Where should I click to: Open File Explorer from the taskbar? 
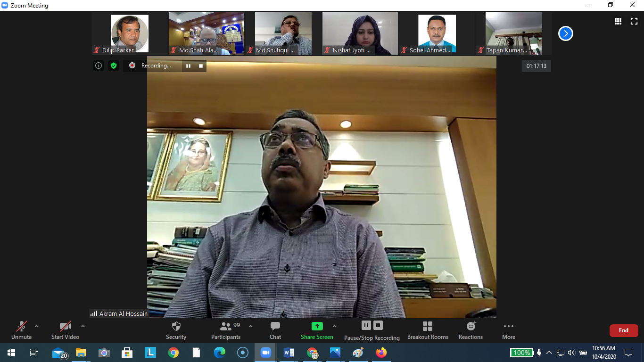(x=81, y=353)
